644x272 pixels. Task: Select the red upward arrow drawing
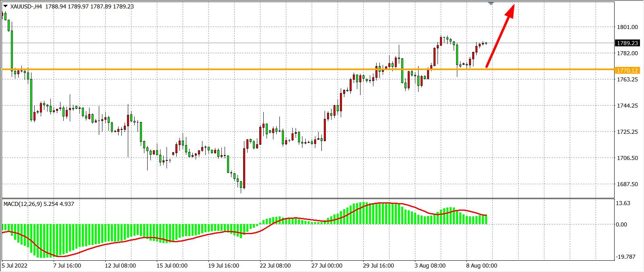pyautogui.click(x=500, y=36)
